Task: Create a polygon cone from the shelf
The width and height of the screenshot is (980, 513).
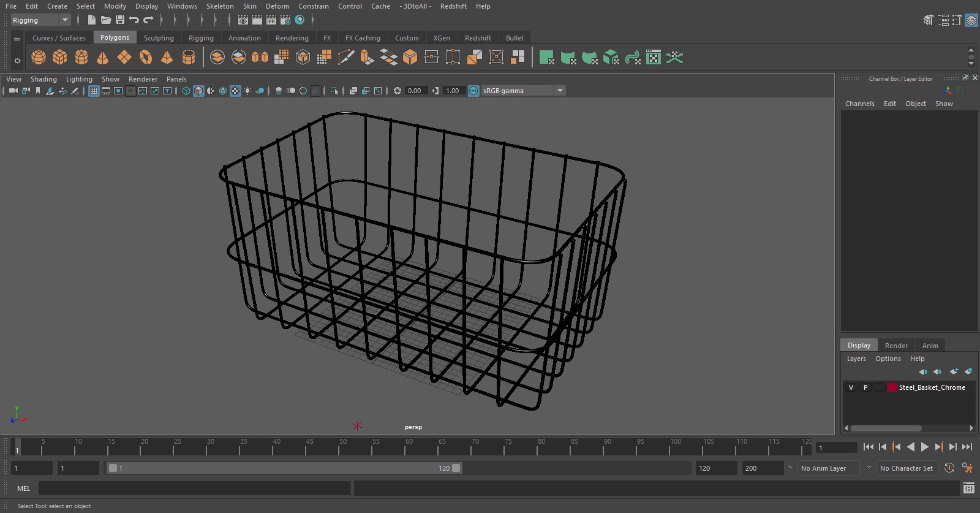Action: (103, 58)
